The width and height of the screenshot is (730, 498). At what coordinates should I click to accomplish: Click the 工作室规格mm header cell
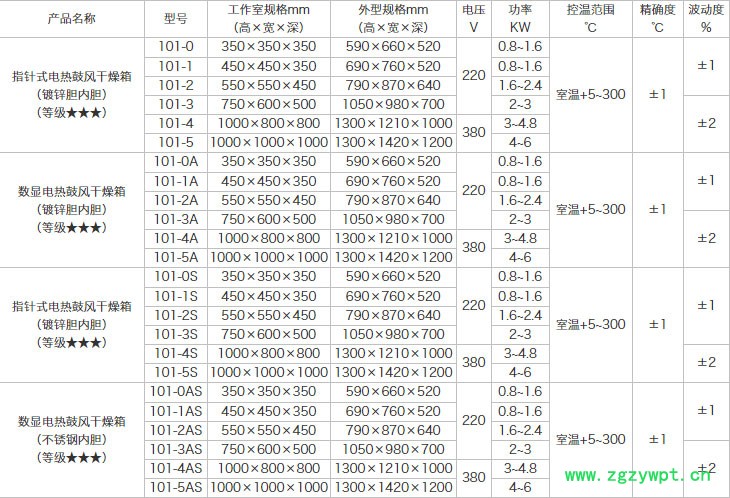(x=267, y=19)
